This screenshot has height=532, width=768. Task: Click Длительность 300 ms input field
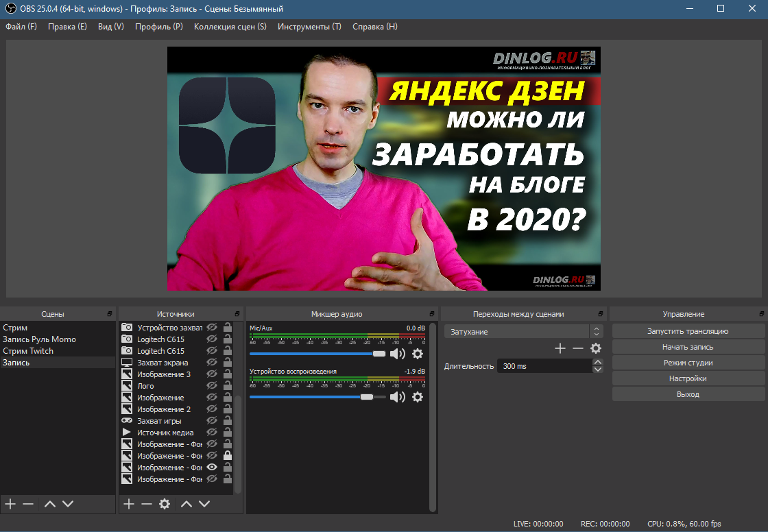click(544, 366)
